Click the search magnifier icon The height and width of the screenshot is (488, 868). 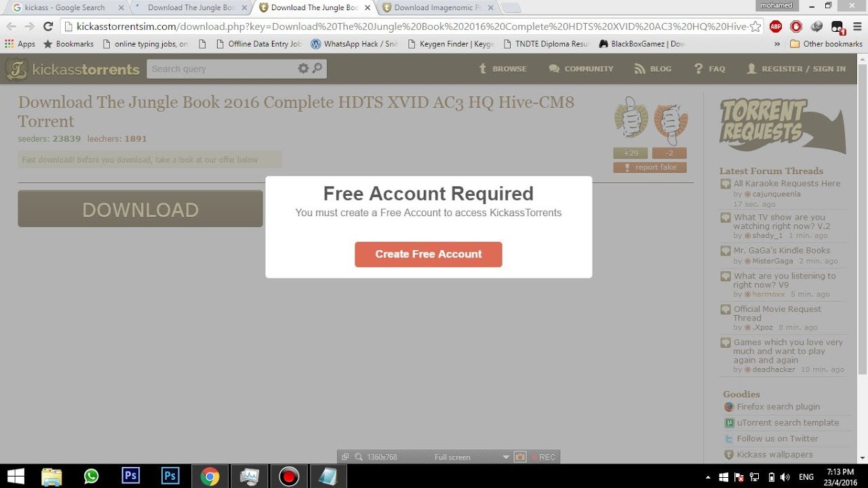pos(317,68)
